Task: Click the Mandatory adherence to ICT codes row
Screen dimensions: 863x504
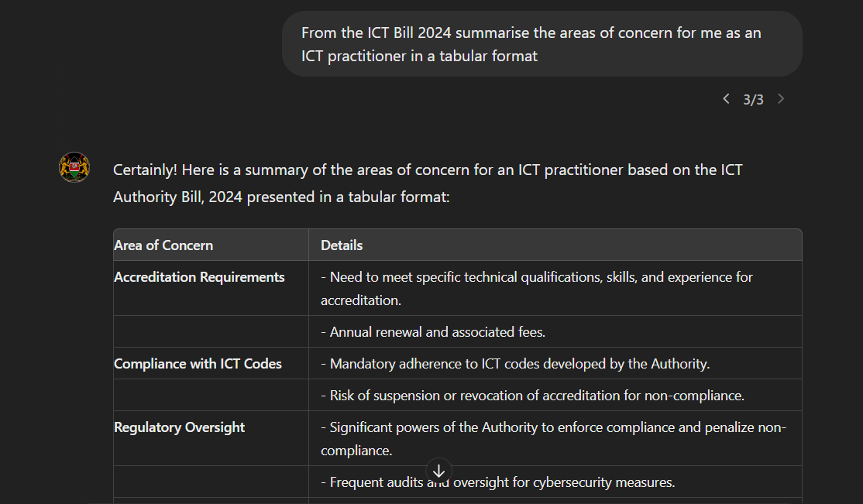Action: click(555, 364)
